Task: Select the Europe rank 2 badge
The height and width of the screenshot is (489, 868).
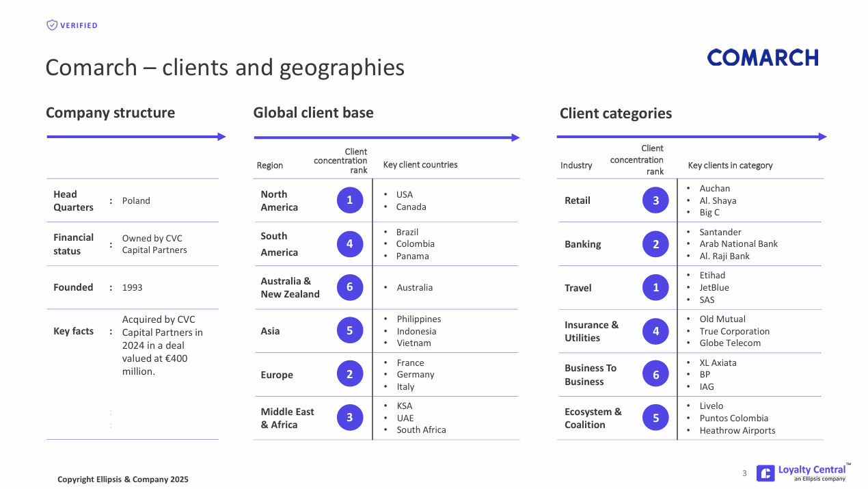Action: coord(350,375)
